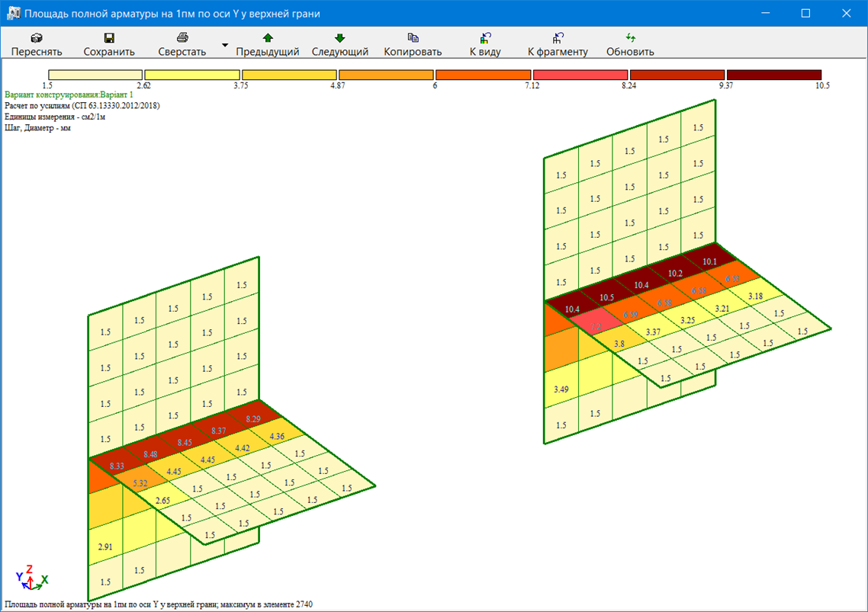Go to Следующий with down arrow
Viewport: 868px width, 612px height.
pyautogui.click(x=339, y=37)
